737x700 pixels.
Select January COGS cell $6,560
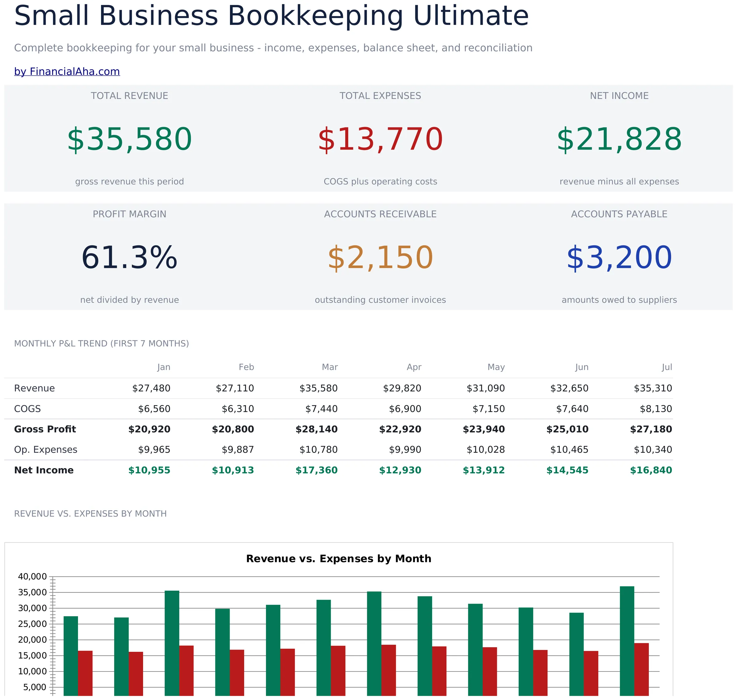154,409
